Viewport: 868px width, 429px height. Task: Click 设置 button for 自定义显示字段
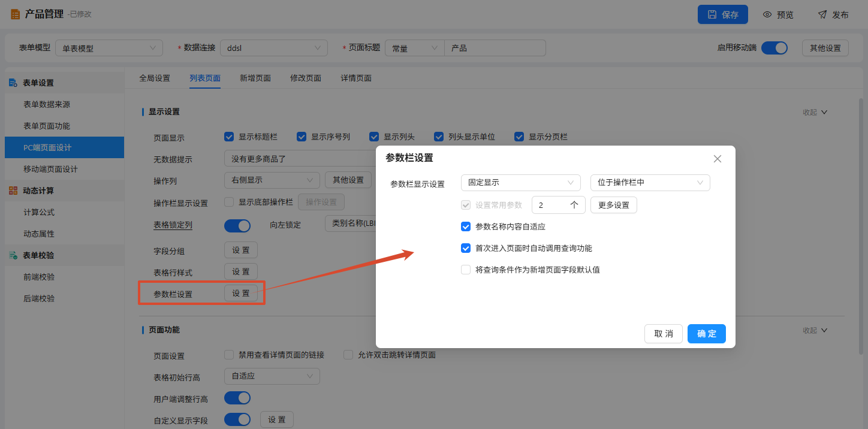(x=277, y=419)
